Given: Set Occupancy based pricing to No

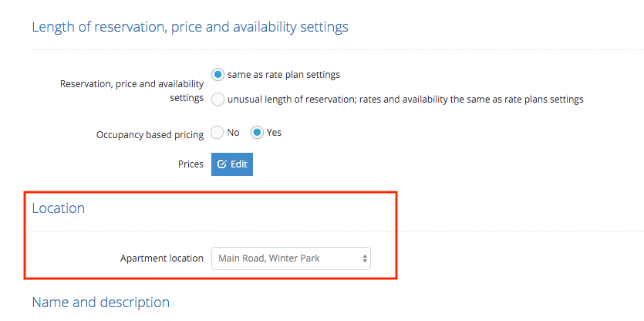Looking at the screenshot, I should pos(217,133).
